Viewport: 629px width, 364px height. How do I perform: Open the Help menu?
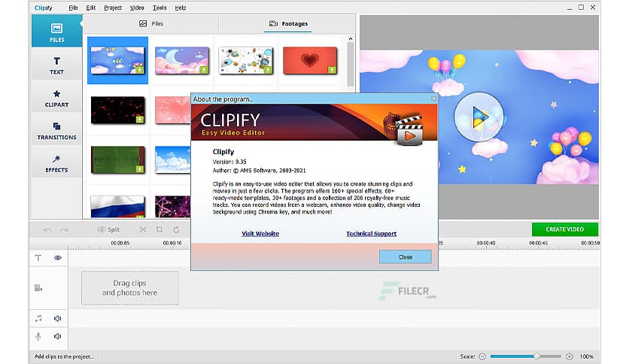pyautogui.click(x=180, y=8)
